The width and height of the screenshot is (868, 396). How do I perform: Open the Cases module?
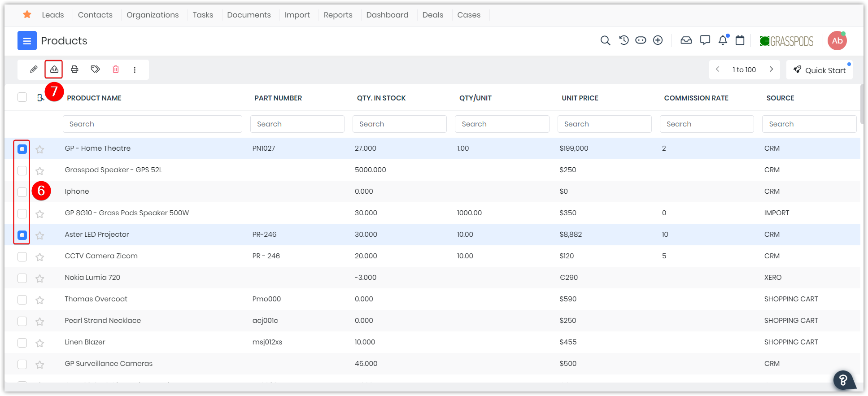pos(469,15)
